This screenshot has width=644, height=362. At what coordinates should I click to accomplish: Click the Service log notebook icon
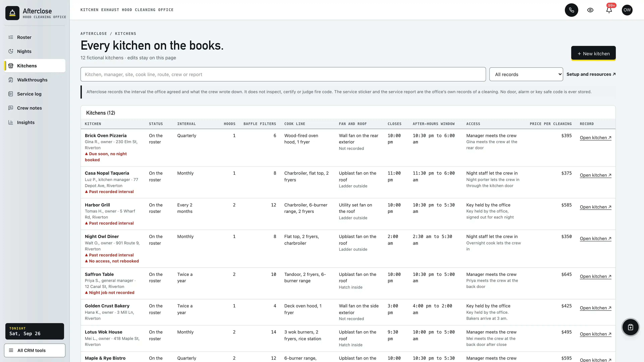pos(11,94)
